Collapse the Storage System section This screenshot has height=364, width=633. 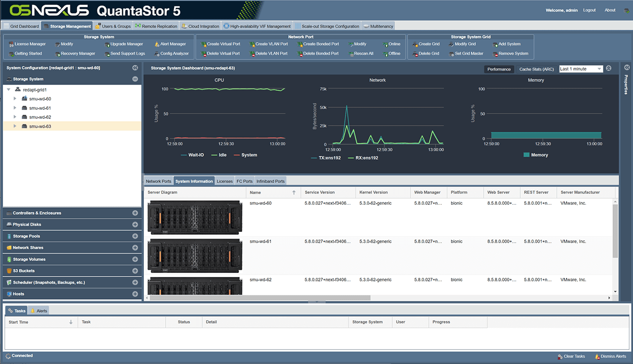click(x=135, y=79)
